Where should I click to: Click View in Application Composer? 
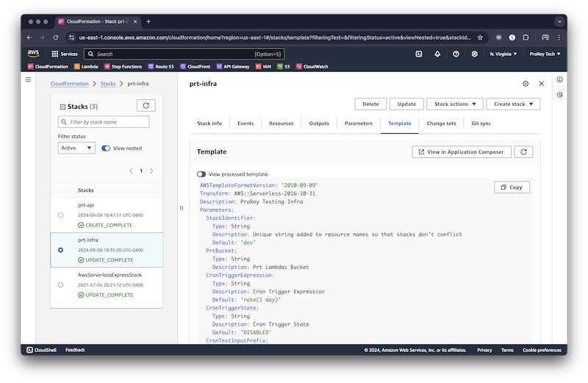462,152
